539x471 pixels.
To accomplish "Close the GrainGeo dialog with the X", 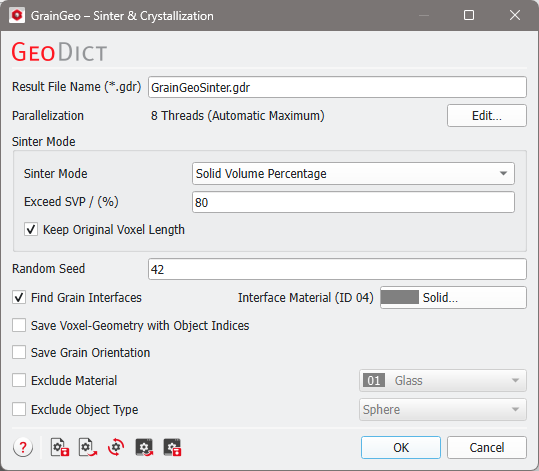I will point(515,15).
